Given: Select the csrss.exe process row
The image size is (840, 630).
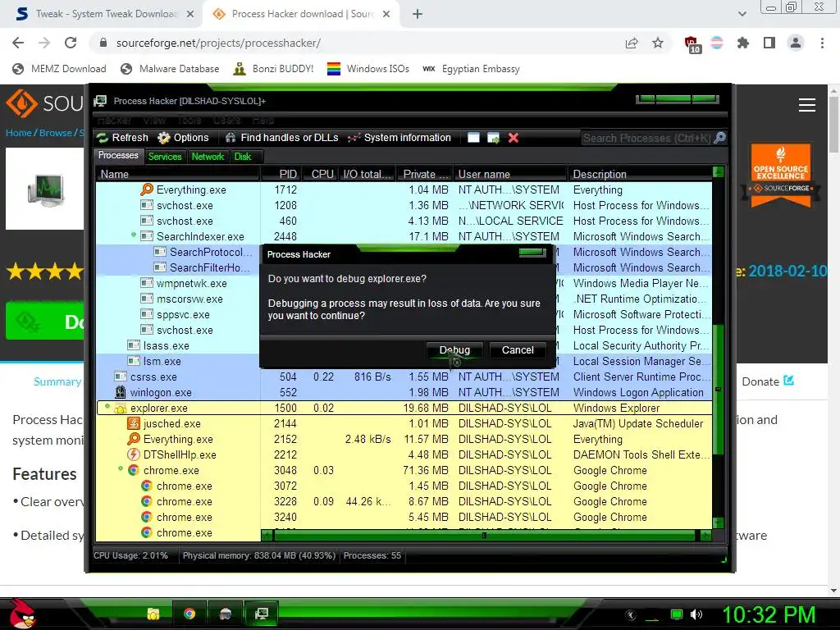Looking at the screenshot, I should [x=404, y=377].
